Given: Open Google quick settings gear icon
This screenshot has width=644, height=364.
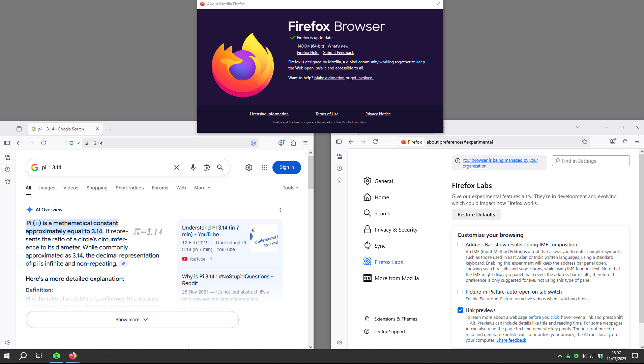Looking at the screenshot, I should click(249, 168).
